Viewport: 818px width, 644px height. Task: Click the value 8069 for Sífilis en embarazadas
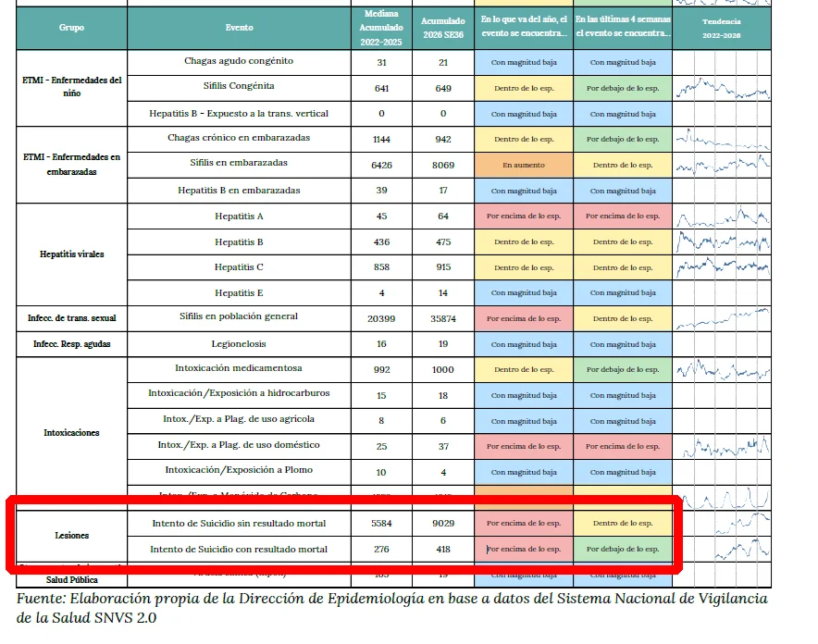[443, 165]
